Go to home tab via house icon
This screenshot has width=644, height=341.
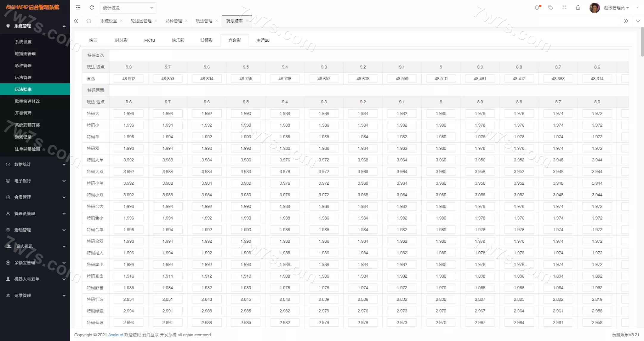point(89,21)
